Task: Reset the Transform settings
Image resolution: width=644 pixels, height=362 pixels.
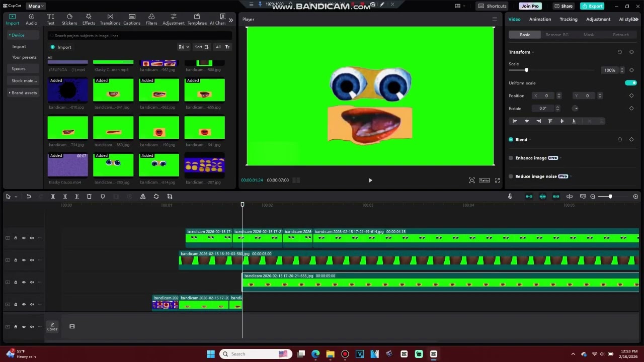Action: tap(620, 52)
